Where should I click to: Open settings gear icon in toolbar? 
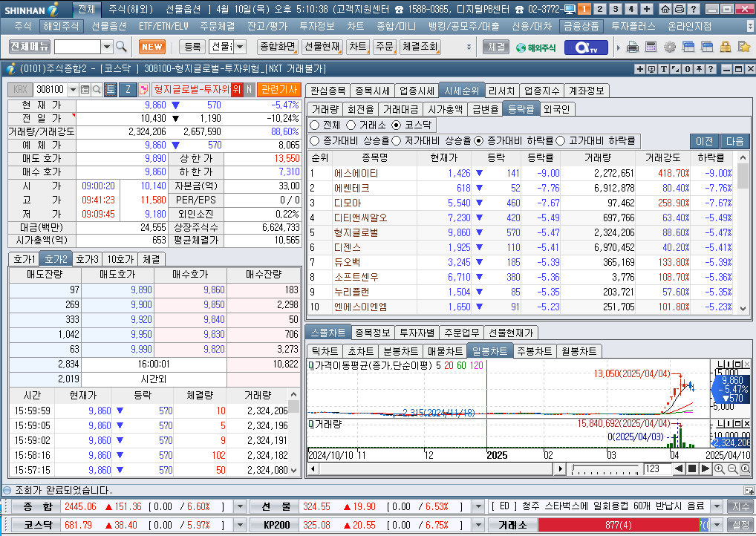point(670,48)
